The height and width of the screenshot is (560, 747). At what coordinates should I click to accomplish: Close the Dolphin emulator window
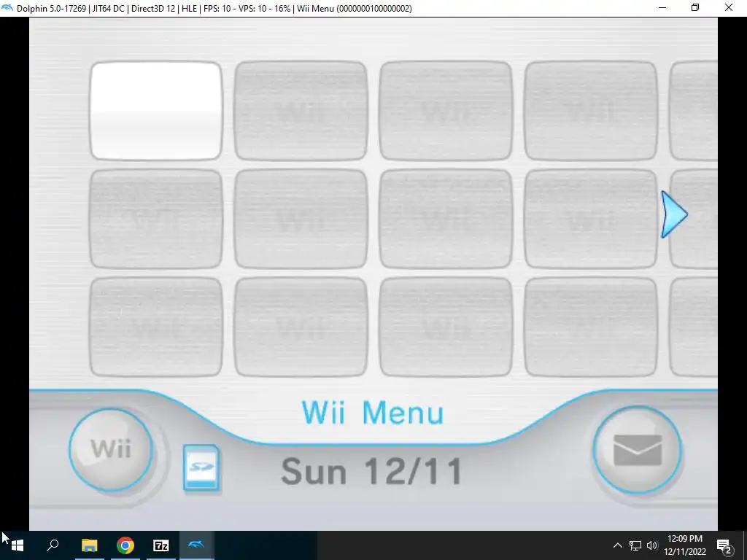(729, 7)
